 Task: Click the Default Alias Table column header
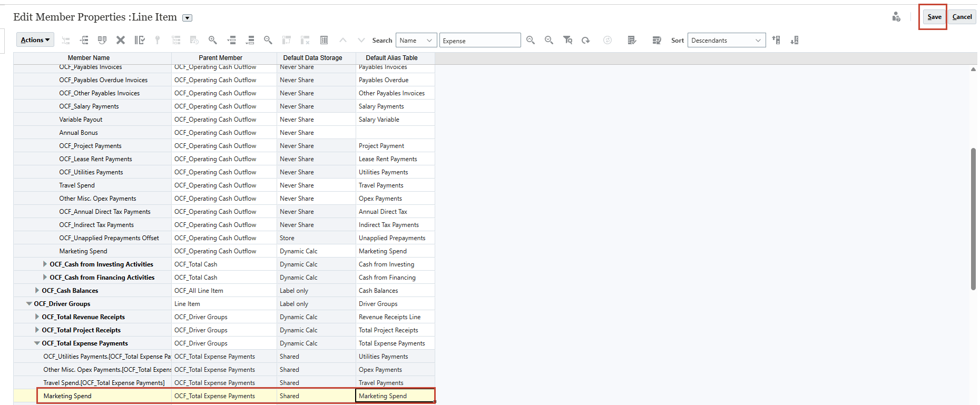coord(395,58)
